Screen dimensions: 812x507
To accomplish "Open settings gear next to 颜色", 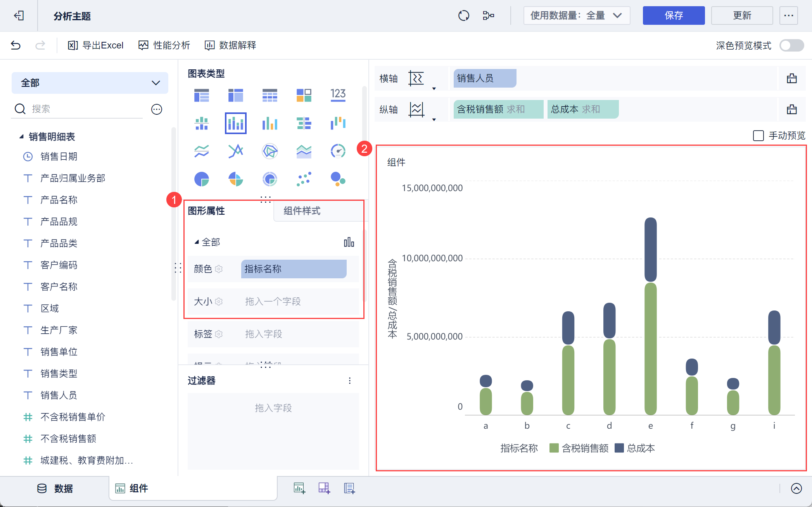I will click(x=219, y=269).
